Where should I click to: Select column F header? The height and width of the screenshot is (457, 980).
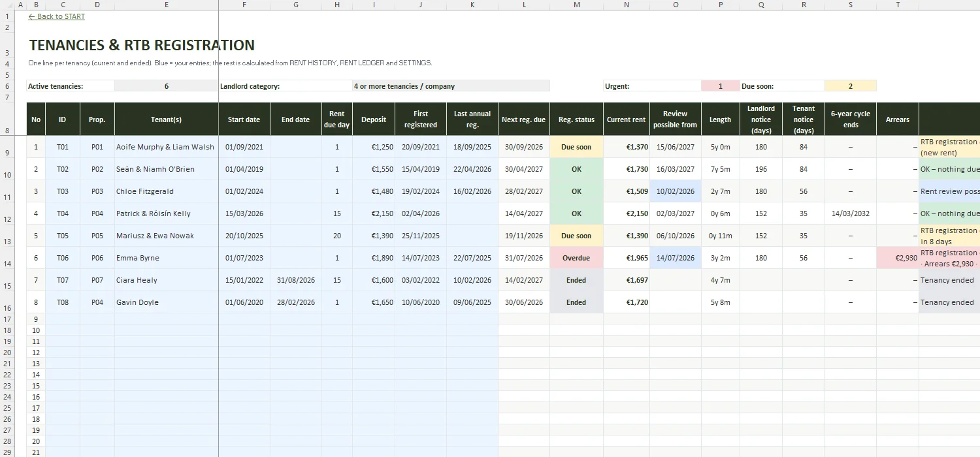(x=244, y=5)
